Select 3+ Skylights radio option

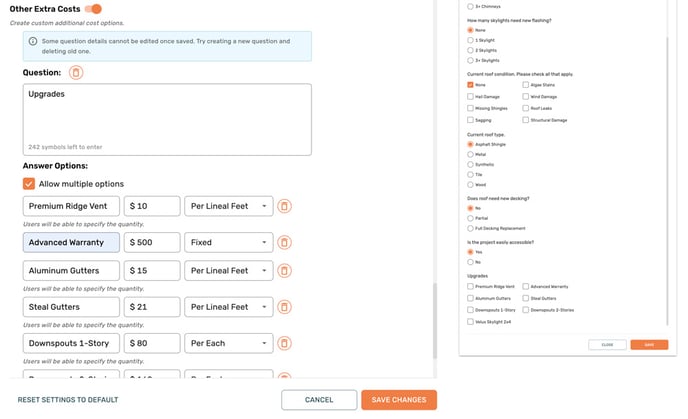point(470,61)
